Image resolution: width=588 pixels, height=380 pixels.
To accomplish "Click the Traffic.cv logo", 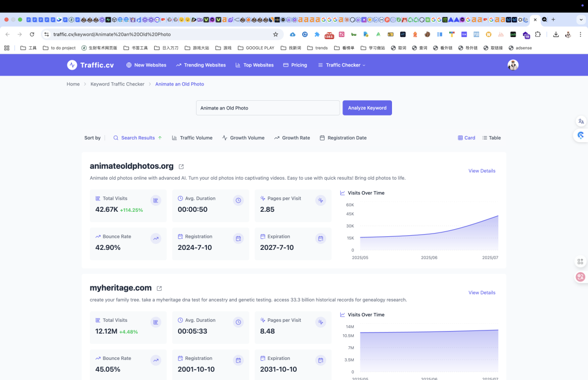I will [x=90, y=65].
